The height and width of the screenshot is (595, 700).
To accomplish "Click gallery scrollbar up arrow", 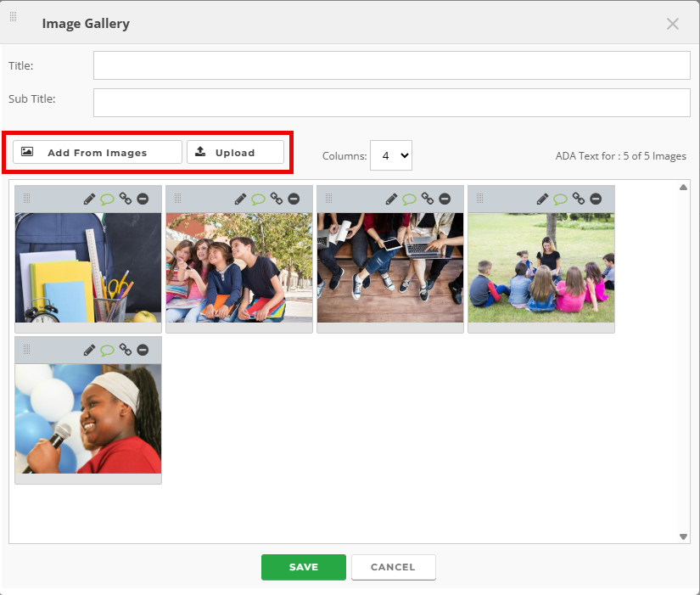I will [684, 188].
